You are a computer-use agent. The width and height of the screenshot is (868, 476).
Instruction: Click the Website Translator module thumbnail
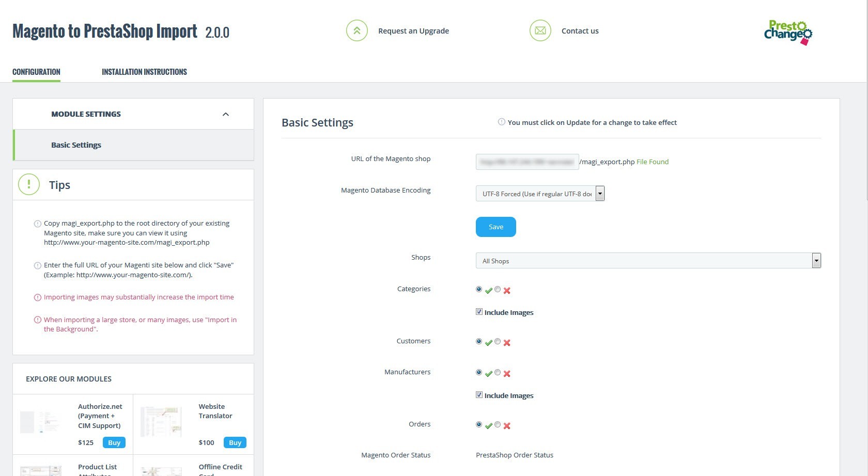161,422
